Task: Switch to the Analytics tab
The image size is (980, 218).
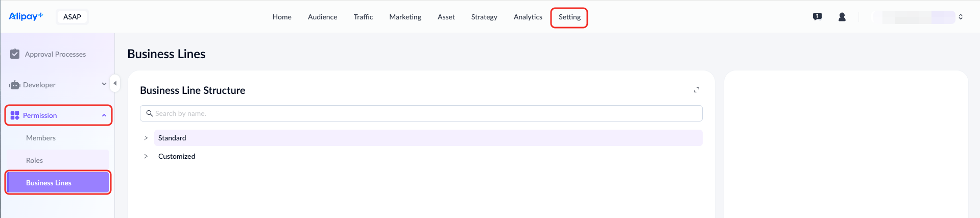Action: pos(528,17)
